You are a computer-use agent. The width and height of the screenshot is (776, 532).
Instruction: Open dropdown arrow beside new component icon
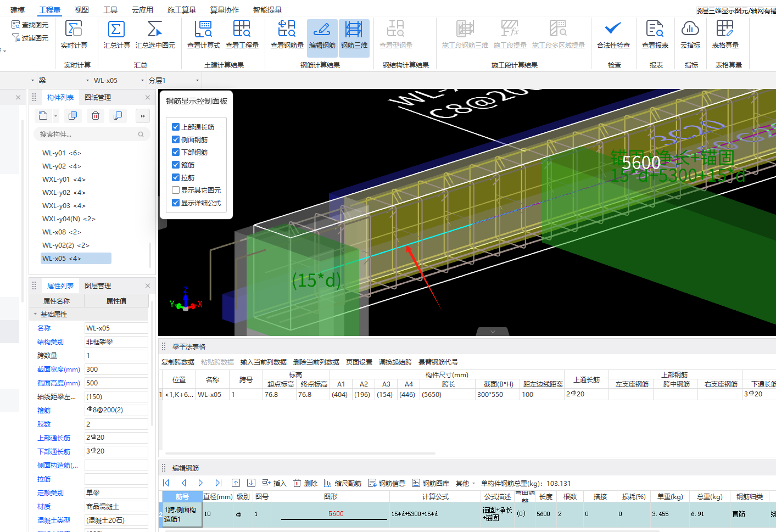click(55, 116)
